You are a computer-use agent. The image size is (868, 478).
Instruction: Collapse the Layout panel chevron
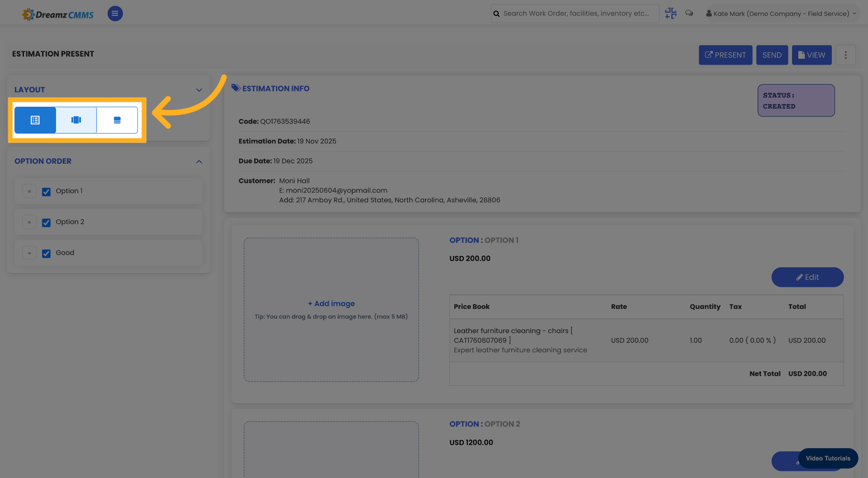(x=199, y=90)
